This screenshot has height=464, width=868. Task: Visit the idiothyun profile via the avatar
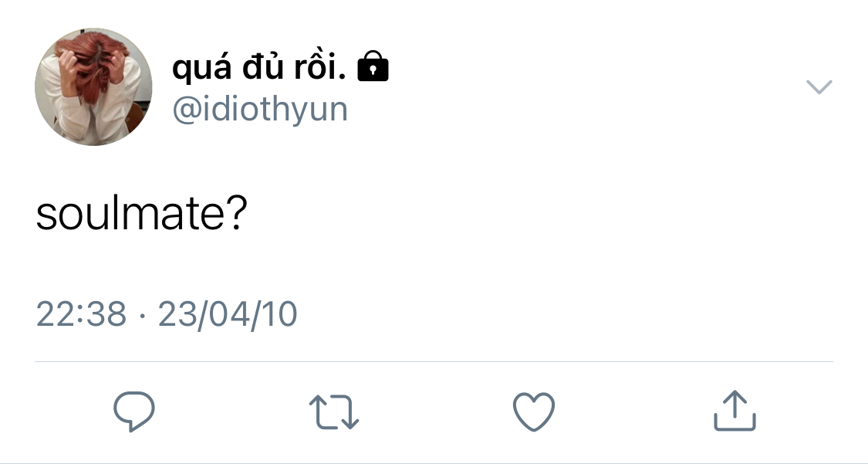click(x=93, y=87)
